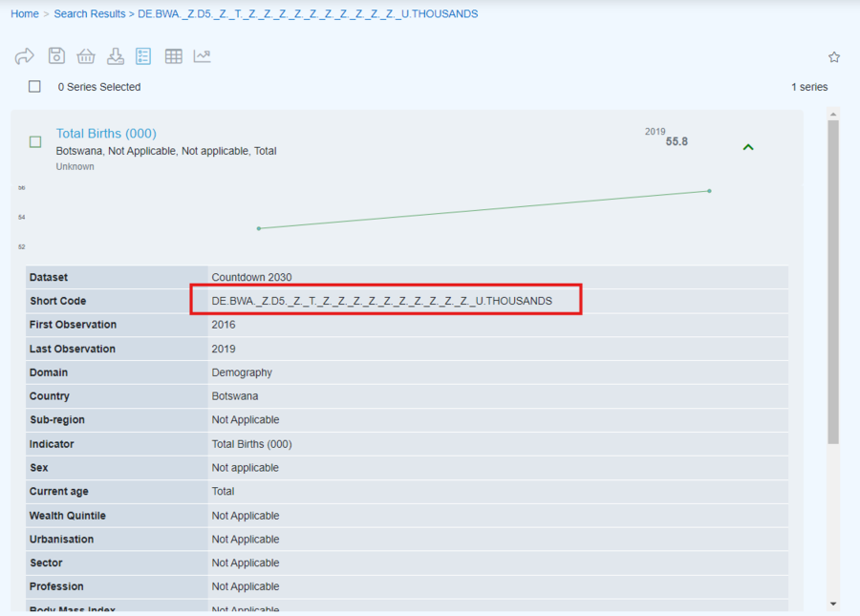Add series to basket icon

click(86, 56)
